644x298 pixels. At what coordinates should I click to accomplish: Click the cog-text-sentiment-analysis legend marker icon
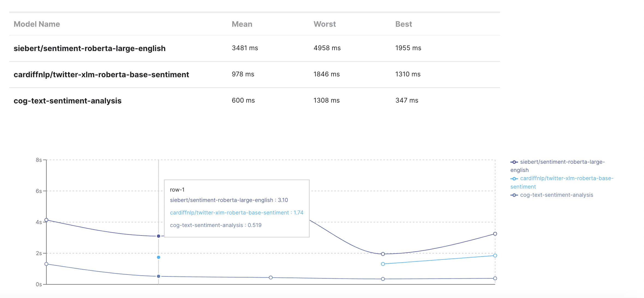tap(514, 195)
